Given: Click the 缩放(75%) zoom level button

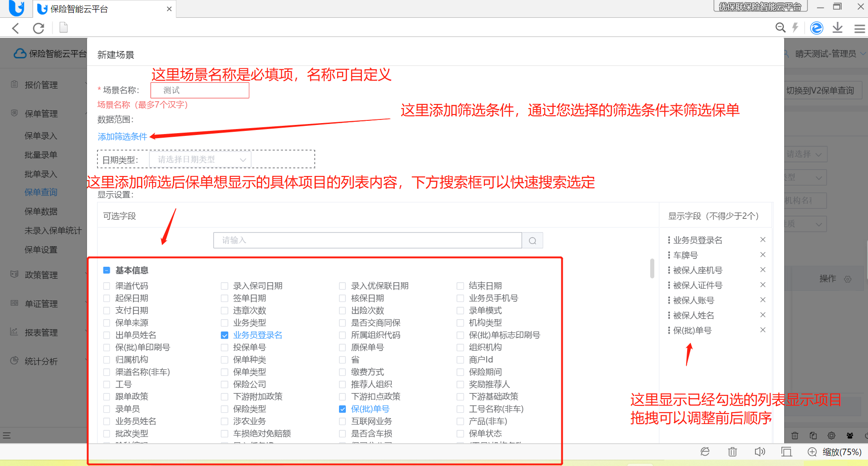Looking at the screenshot, I should (x=842, y=452).
